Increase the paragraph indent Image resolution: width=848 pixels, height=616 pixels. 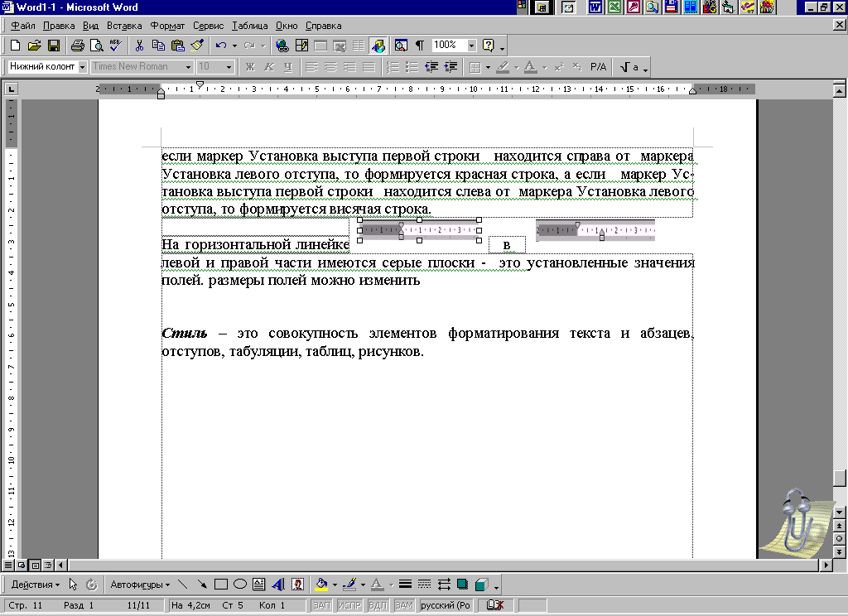[x=450, y=67]
